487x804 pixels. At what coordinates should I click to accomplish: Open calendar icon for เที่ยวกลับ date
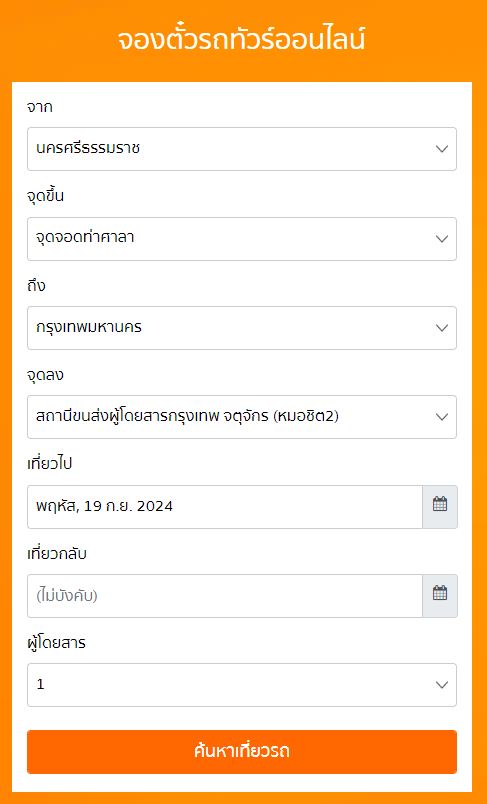(x=440, y=596)
